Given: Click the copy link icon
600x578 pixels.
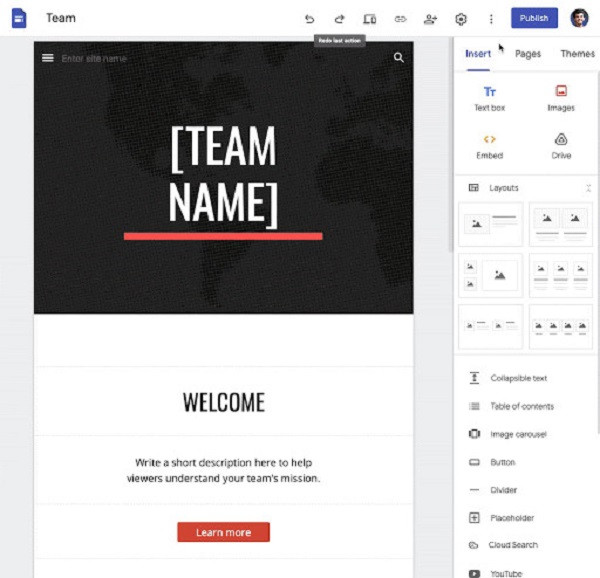Looking at the screenshot, I should pos(400,19).
